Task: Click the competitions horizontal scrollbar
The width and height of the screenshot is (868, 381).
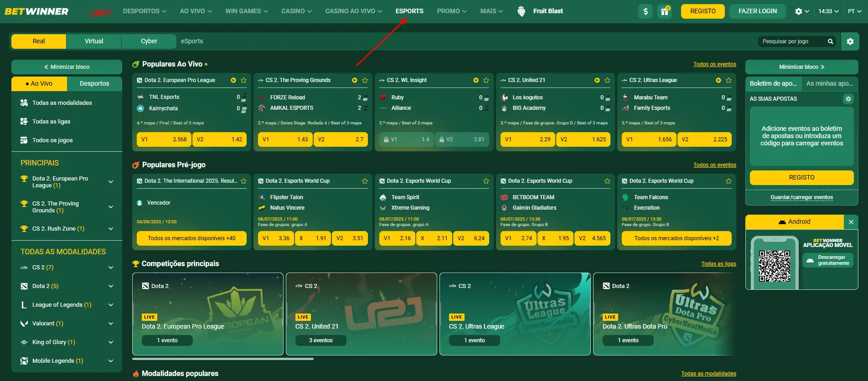Action: point(223,359)
